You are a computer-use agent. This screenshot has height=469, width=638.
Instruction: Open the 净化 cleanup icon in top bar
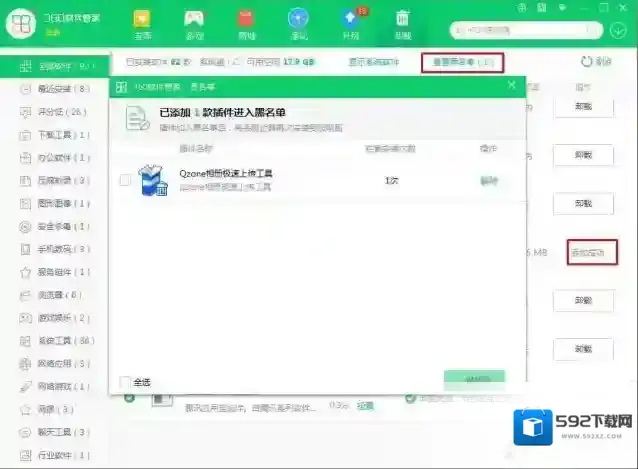[x=298, y=22]
